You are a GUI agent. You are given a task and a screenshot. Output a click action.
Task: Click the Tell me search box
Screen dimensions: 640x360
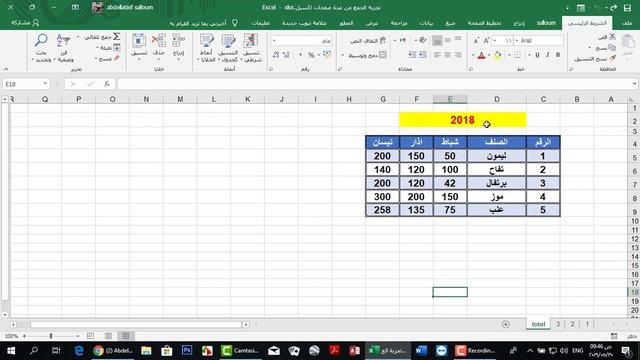pyautogui.click(x=203, y=23)
